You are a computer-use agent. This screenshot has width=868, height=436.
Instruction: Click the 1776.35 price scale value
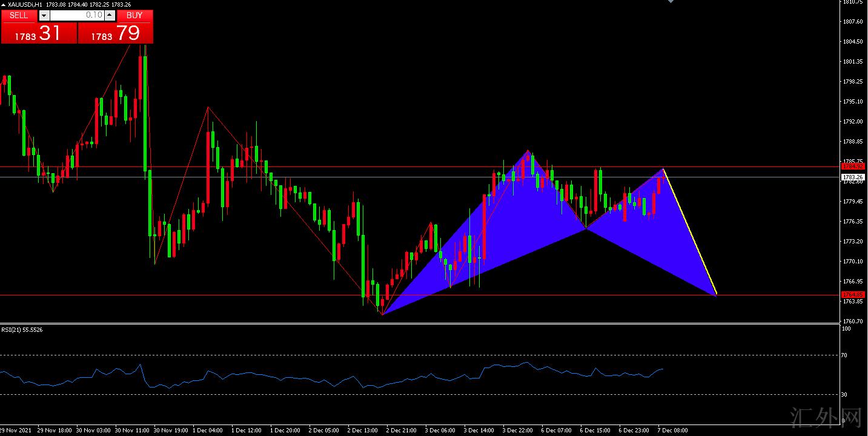point(853,222)
